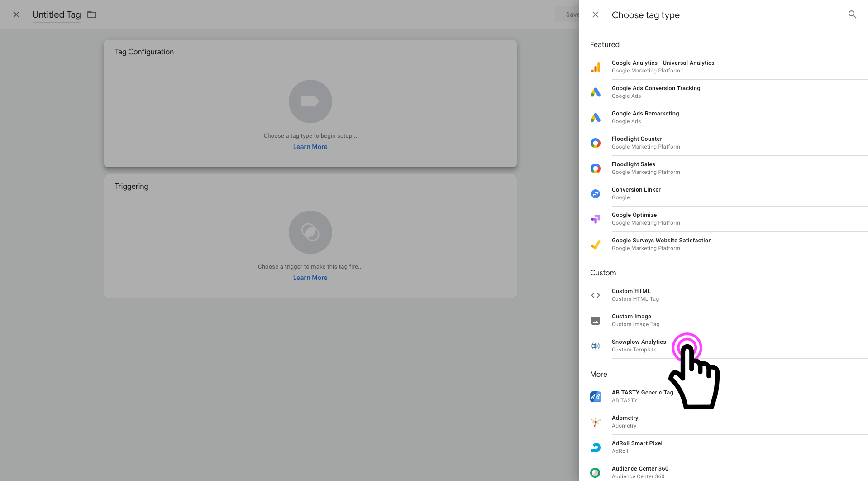Click the Snowplow Analytics template icon
The image size is (868, 481).
596,346
